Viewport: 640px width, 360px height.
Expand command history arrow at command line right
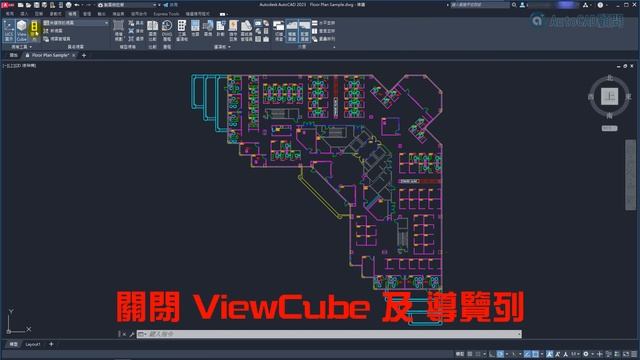point(519,334)
